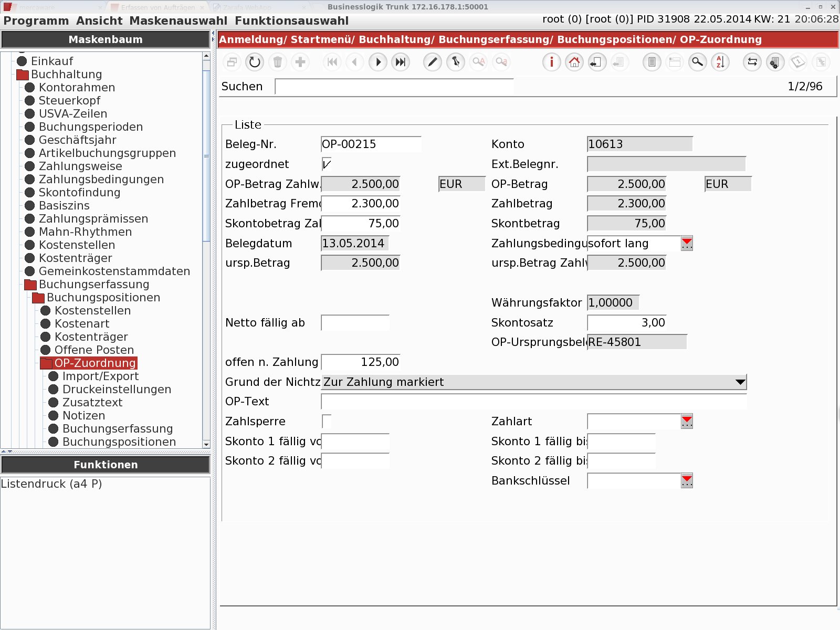Click the refresh/reload toolbar icon
840x630 pixels.
pyautogui.click(x=255, y=62)
